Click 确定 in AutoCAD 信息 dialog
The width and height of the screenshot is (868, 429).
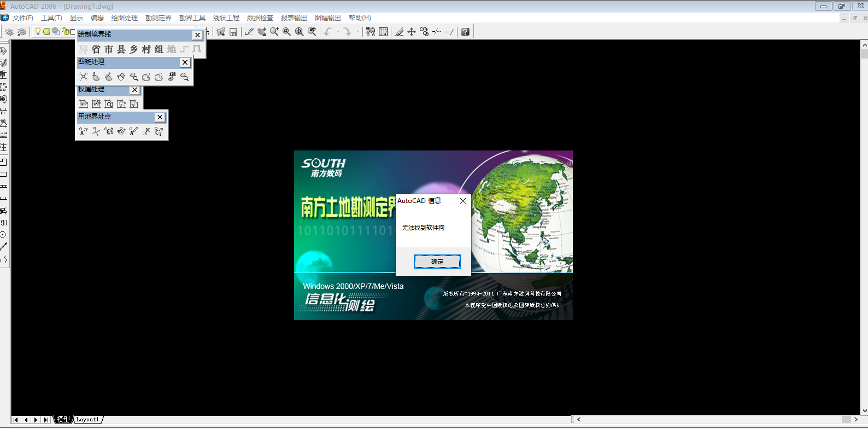pyautogui.click(x=437, y=262)
